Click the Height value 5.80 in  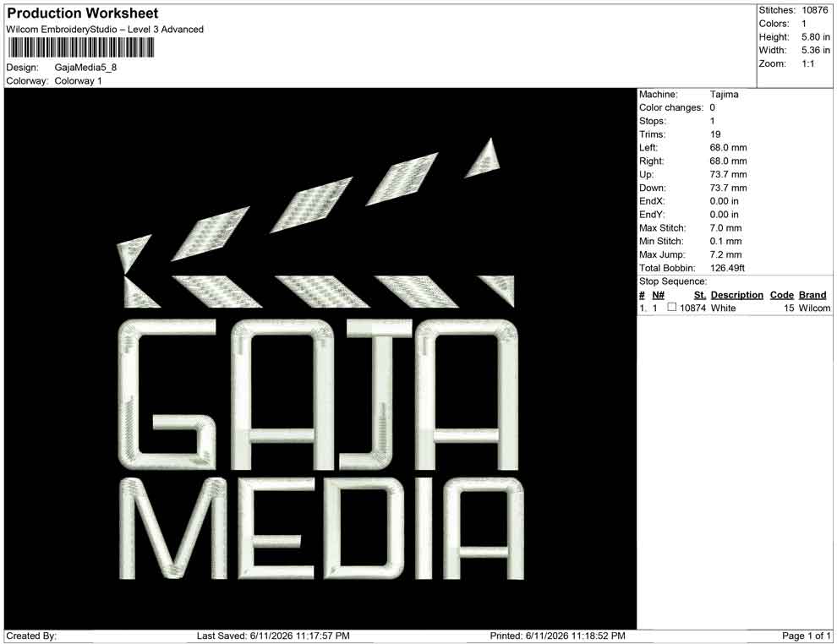pyautogui.click(x=816, y=37)
